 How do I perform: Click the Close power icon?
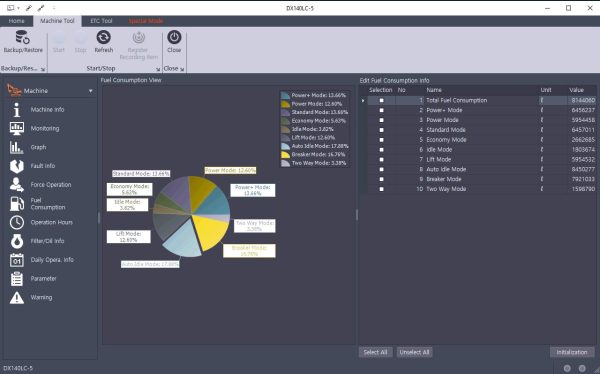click(x=174, y=38)
